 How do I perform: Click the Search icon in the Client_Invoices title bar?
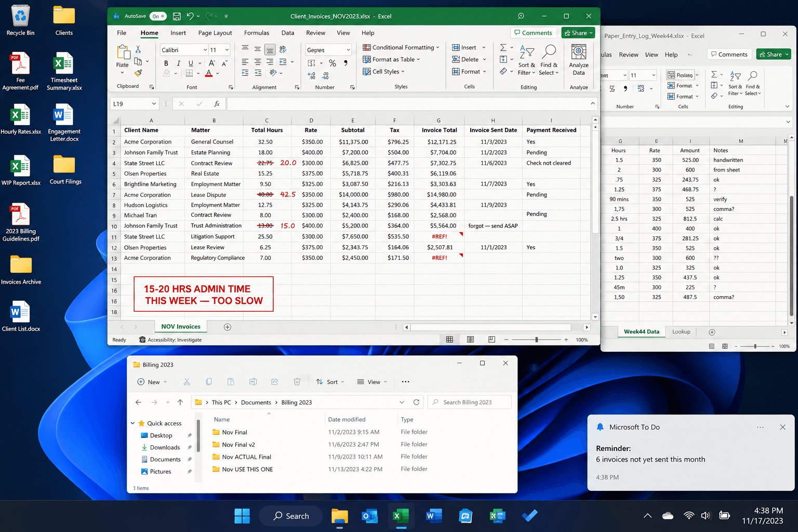point(521,16)
